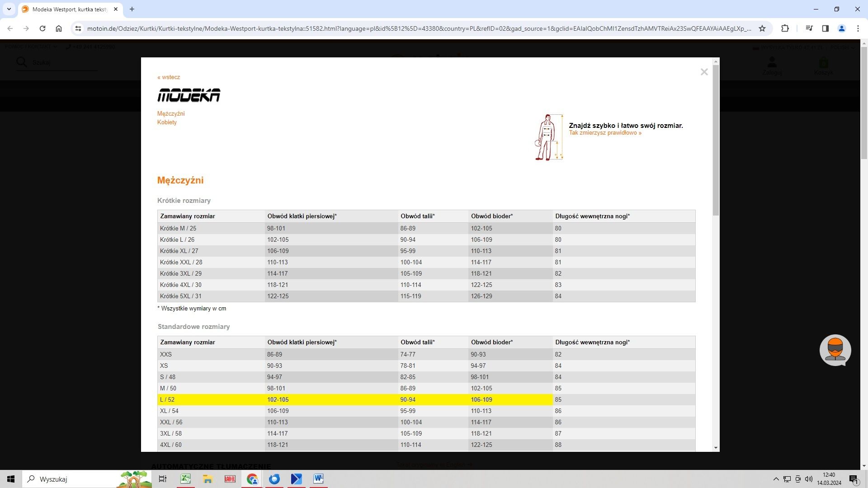
Task: Open the clock showing 12:40
Action: 829,479
